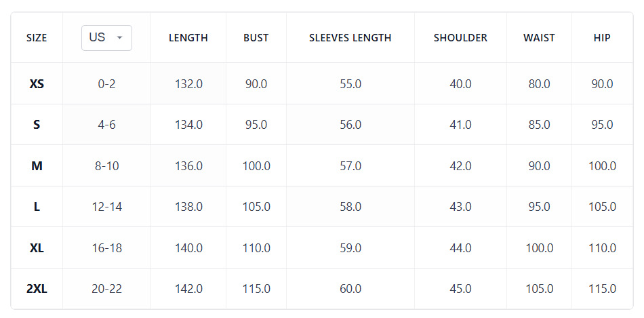
Task: Click the SIZE column header
Action: point(37,38)
